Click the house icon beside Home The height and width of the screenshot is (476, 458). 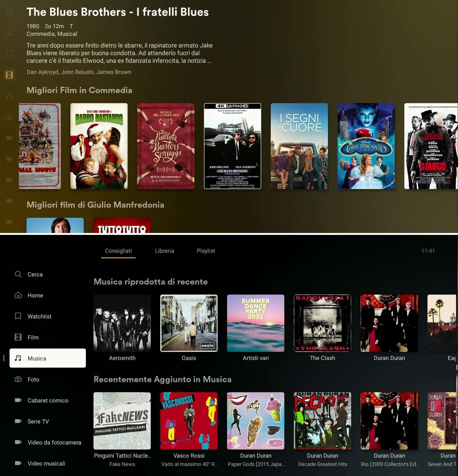point(18,295)
